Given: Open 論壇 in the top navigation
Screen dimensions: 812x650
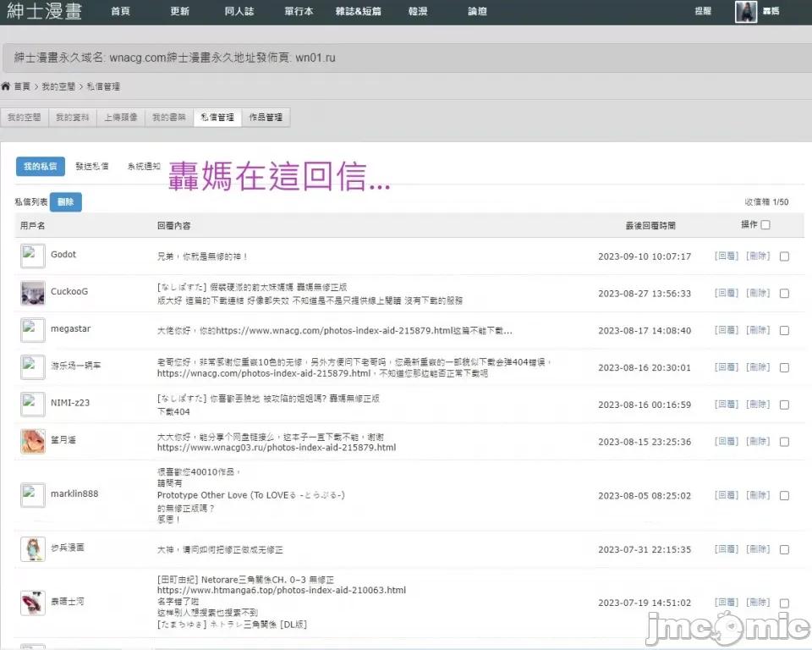Looking at the screenshot, I should pyautogui.click(x=477, y=11).
